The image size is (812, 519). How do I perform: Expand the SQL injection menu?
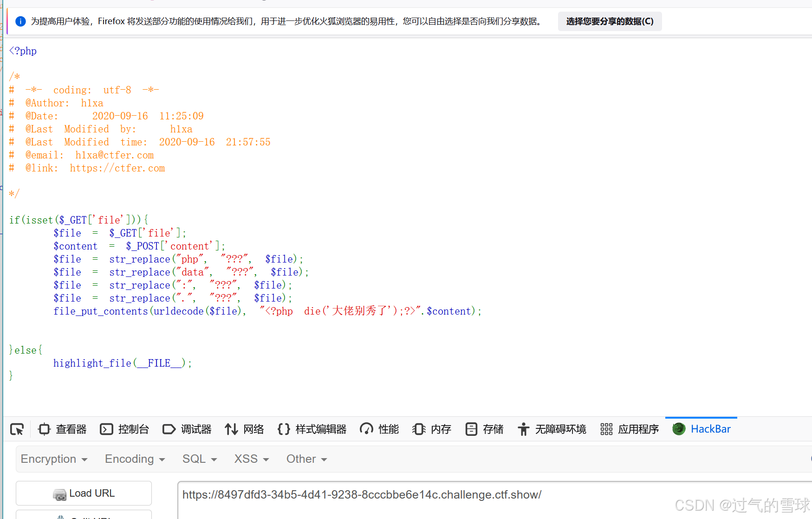point(199,459)
